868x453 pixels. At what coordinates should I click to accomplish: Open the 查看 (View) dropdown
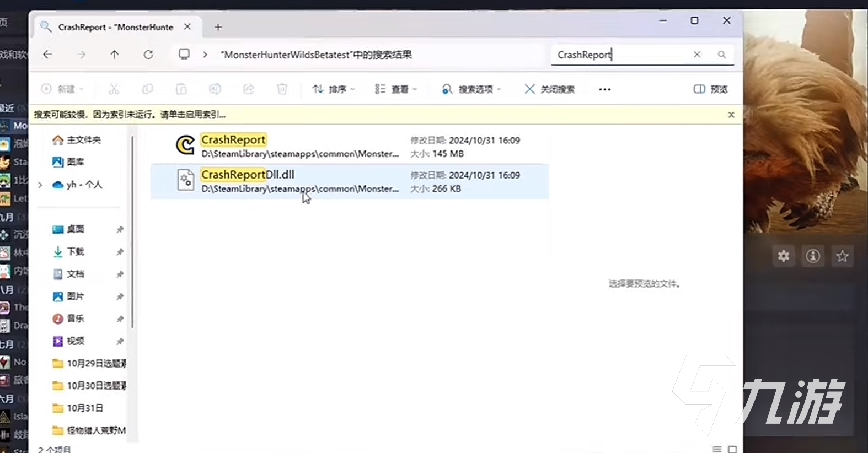pyautogui.click(x=396, y=89)
